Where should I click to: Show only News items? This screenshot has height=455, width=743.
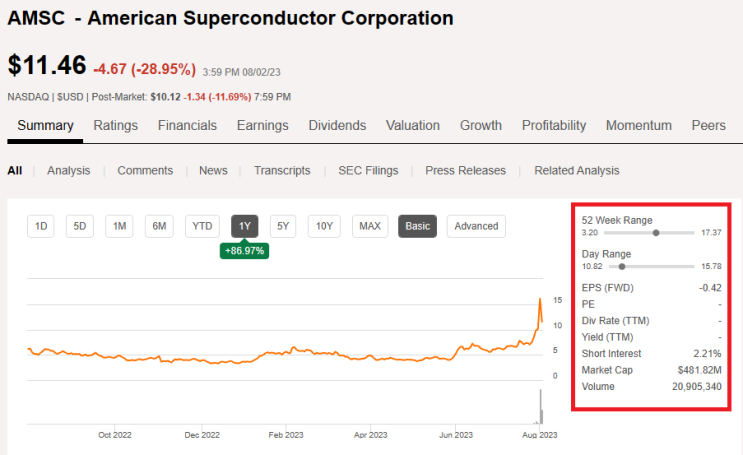pyautogui.click(x=213, y=171)
